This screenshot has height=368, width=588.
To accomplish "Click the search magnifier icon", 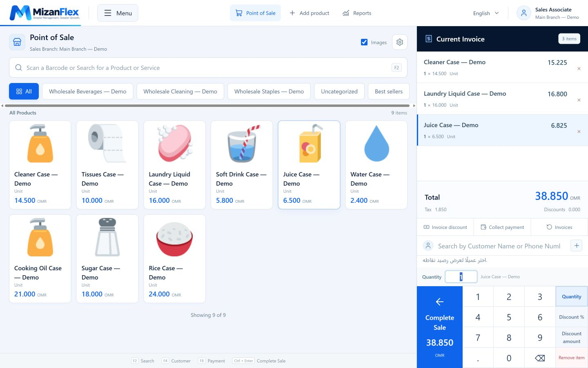I will [x=18, y=68].
